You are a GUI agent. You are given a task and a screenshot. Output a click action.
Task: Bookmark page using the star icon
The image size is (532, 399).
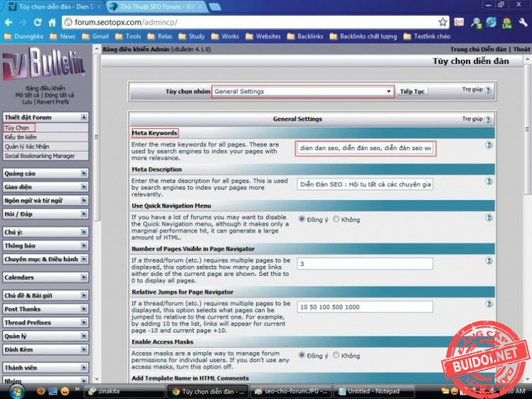click(x=443, y=22)
